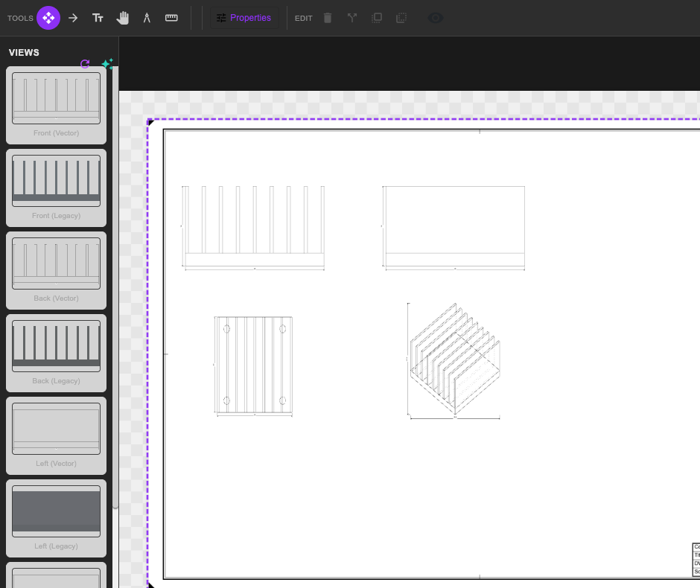The image size is (700, 588).
Task: Select the Ruler tool in the toolbar
Action: click(171, 18)
